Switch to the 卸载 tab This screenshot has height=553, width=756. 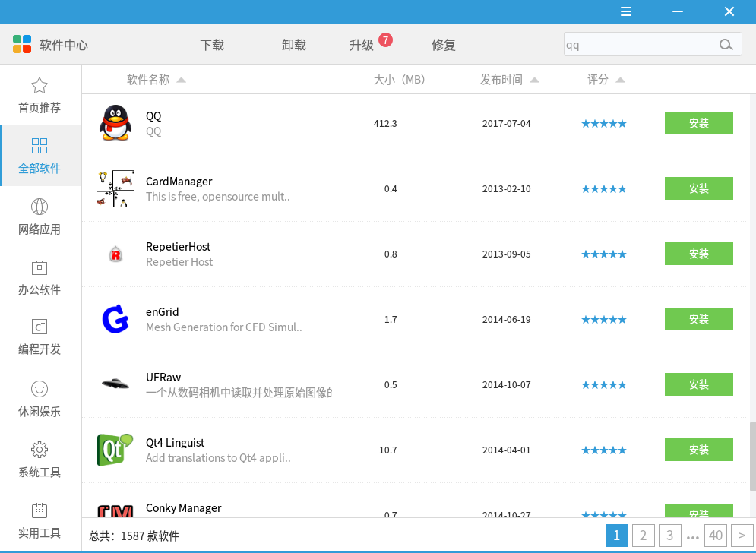[294, 45]
